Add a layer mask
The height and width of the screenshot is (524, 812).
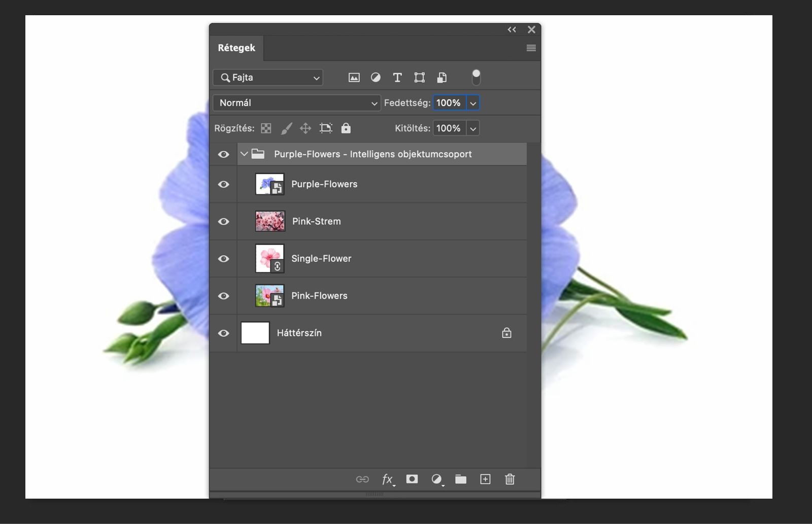[412, 479]
